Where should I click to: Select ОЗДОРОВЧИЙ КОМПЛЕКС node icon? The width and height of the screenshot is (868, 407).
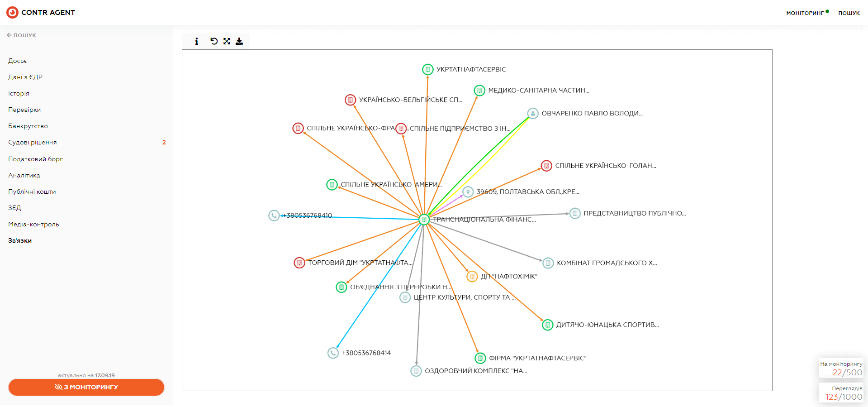tap(416, 371)
